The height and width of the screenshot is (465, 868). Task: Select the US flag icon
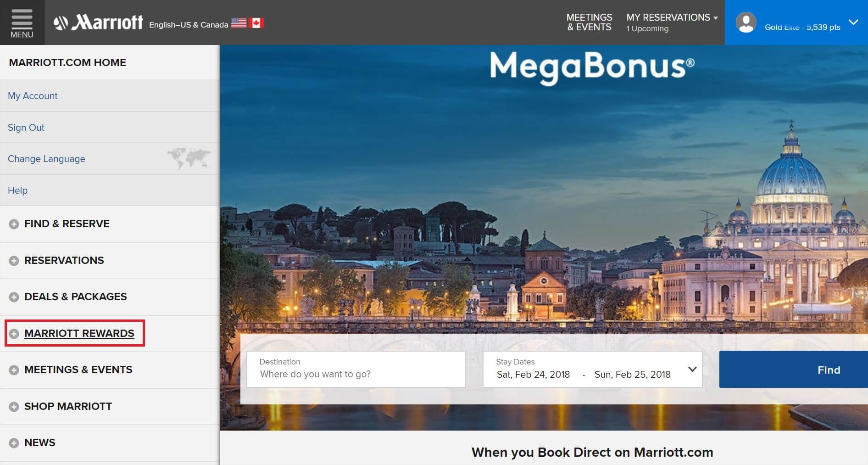(x=239, y=23)
